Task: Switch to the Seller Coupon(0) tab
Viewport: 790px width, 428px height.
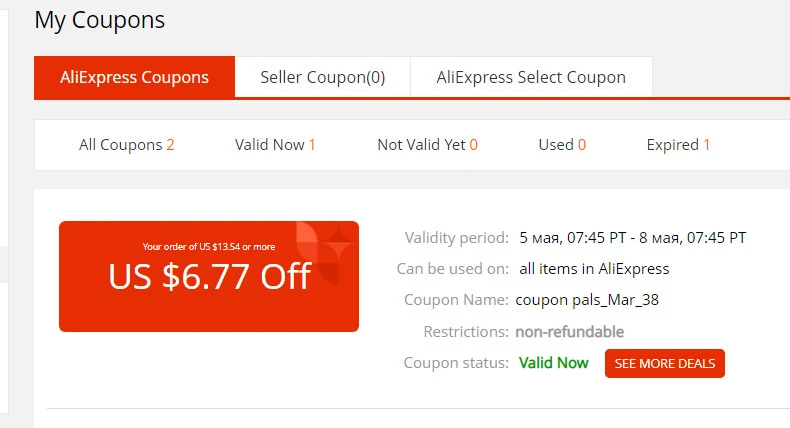Action: [322, 77]
